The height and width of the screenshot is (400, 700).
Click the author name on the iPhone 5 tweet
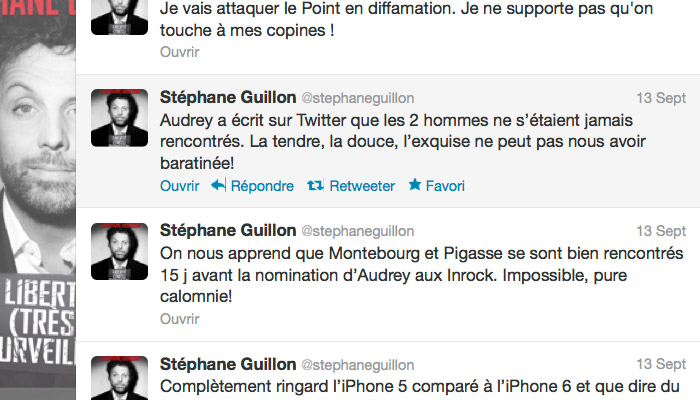point(228,365)
